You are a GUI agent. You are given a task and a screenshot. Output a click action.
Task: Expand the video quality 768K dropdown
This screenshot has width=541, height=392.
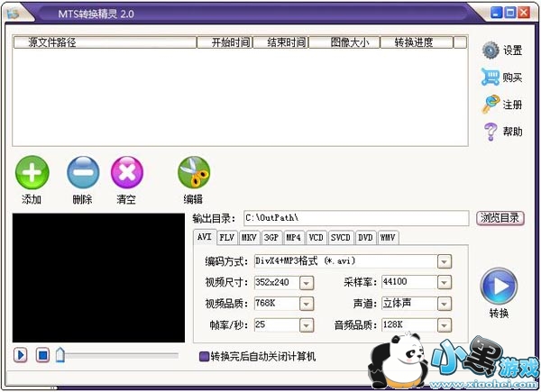coord(307,304)
